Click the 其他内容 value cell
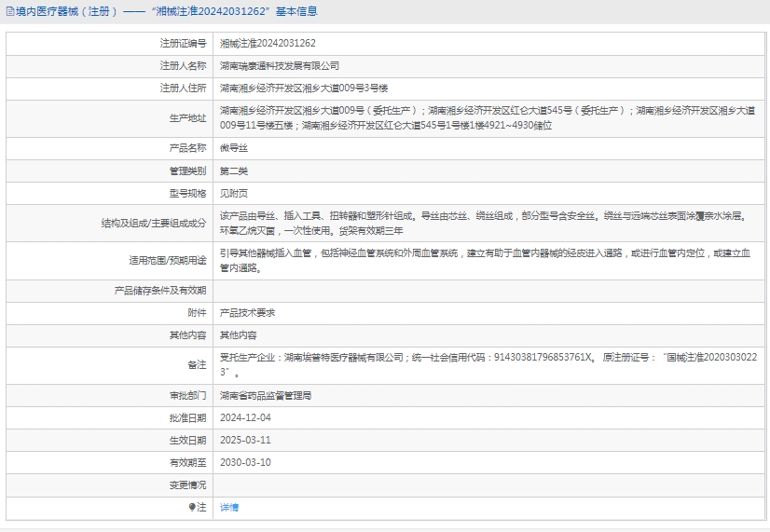The width and height of the screenshot is (770, 532). [x=239, y=335]
